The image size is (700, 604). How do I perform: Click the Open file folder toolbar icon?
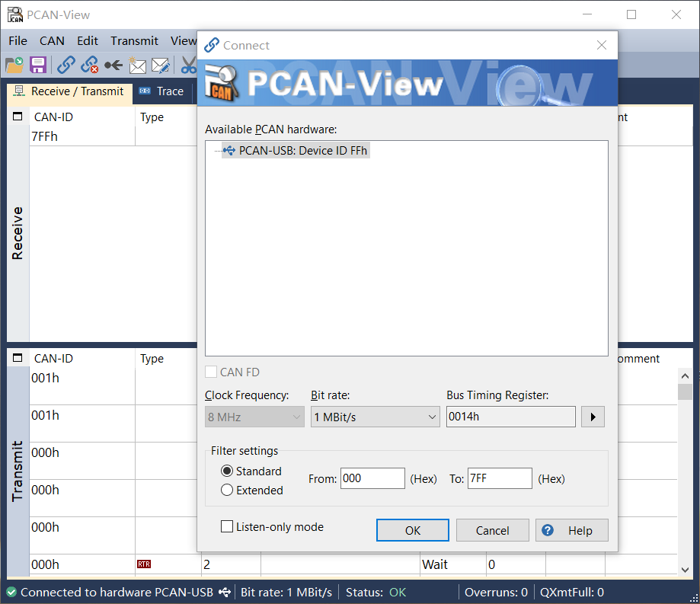pyautogui.click(x=14, y=66)
